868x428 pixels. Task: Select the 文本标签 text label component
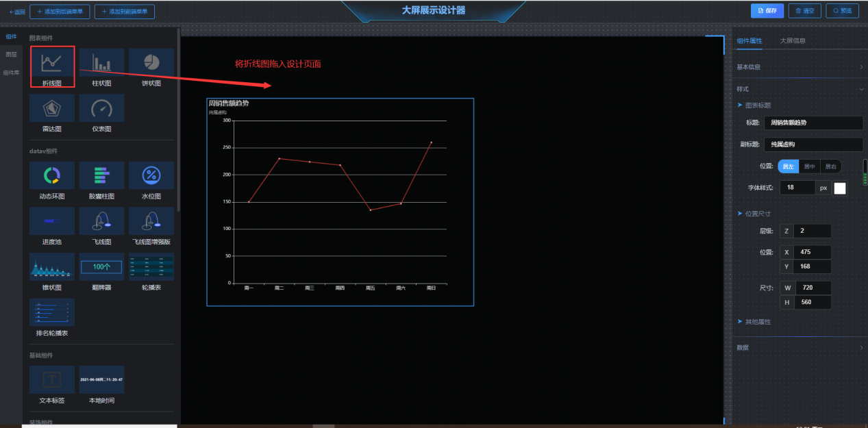pos(52,385)
